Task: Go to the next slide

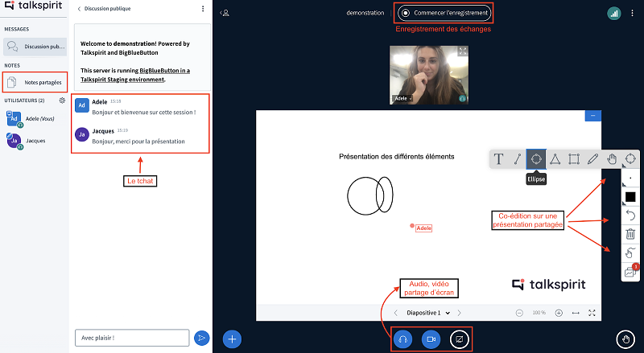Action: click(459, 313)
